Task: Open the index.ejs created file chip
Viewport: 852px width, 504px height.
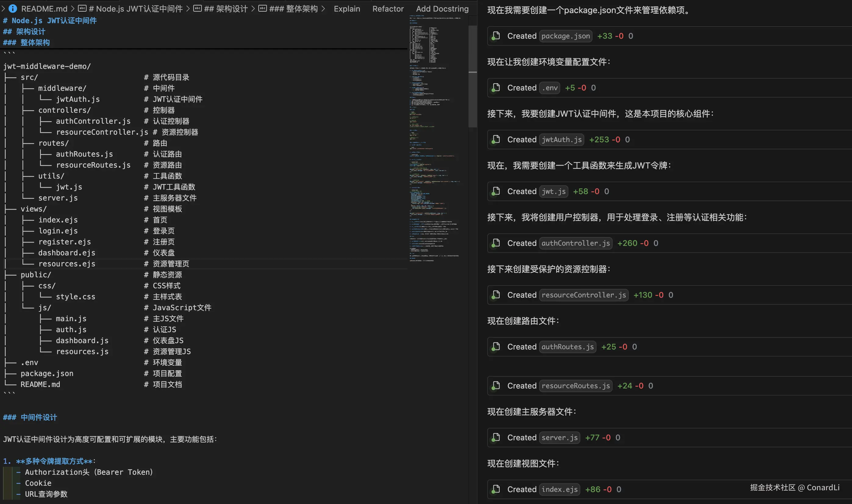Action: coord(559,489)
